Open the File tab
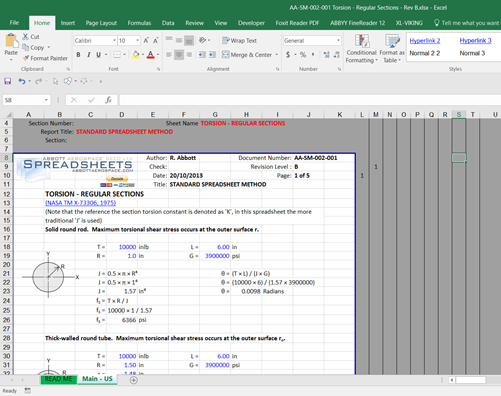The width and height of the screenshot is (501, 396). [x=14, y=23]
